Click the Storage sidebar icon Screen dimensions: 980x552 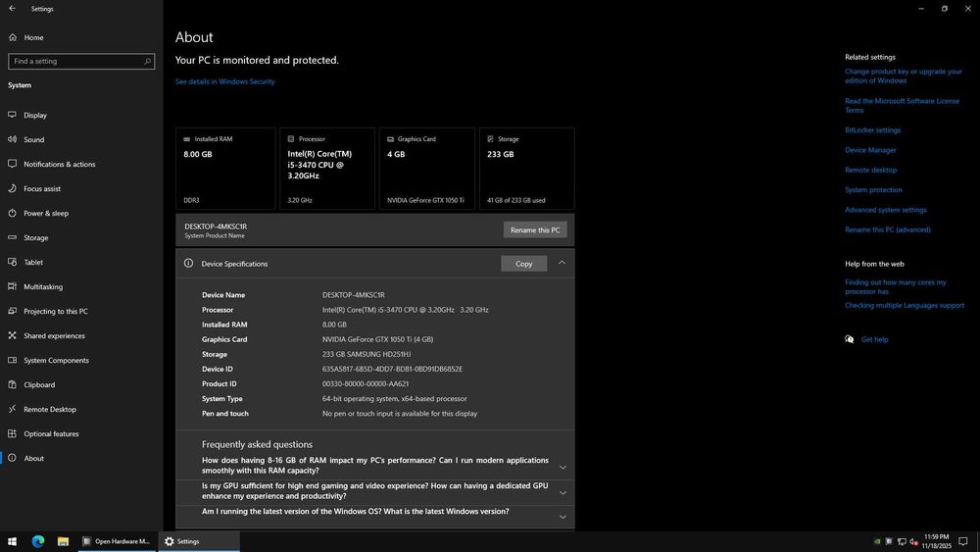click(12, 237)
